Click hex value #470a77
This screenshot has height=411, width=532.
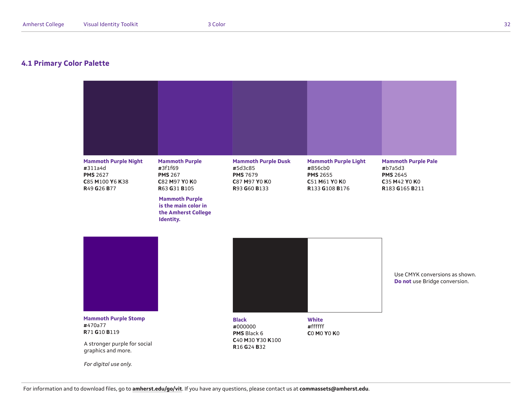click(x=95, y=325)
